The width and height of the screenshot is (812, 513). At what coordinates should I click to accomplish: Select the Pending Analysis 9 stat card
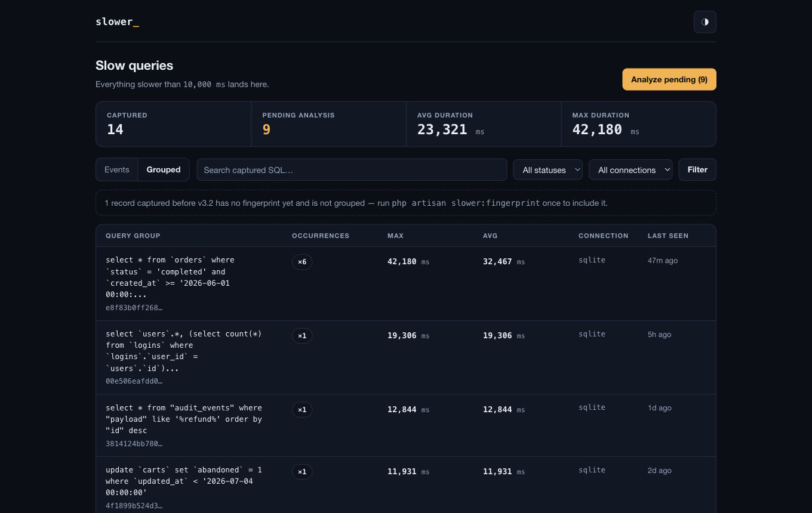pos(329,124)
